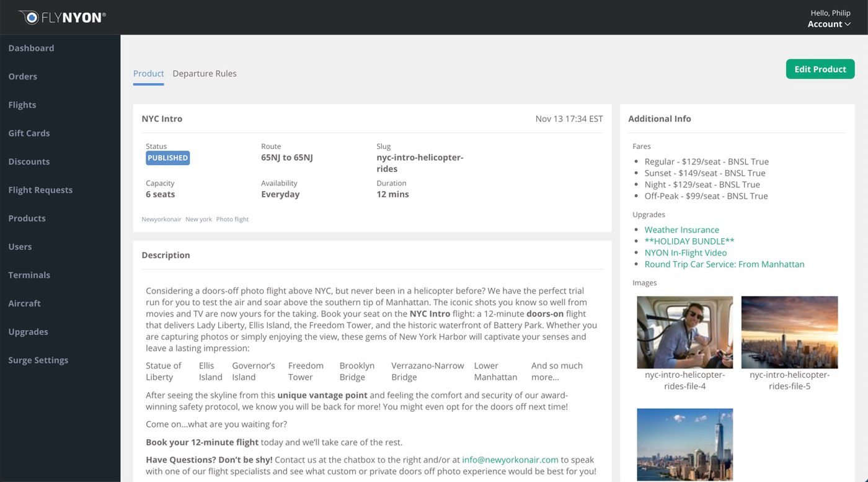Click the PUBLISHED status badge

point(167,158)
